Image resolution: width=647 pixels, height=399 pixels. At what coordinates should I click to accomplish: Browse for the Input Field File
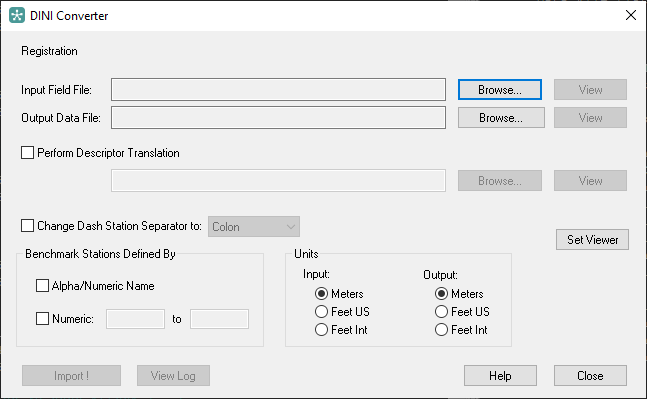pos(500,90)
